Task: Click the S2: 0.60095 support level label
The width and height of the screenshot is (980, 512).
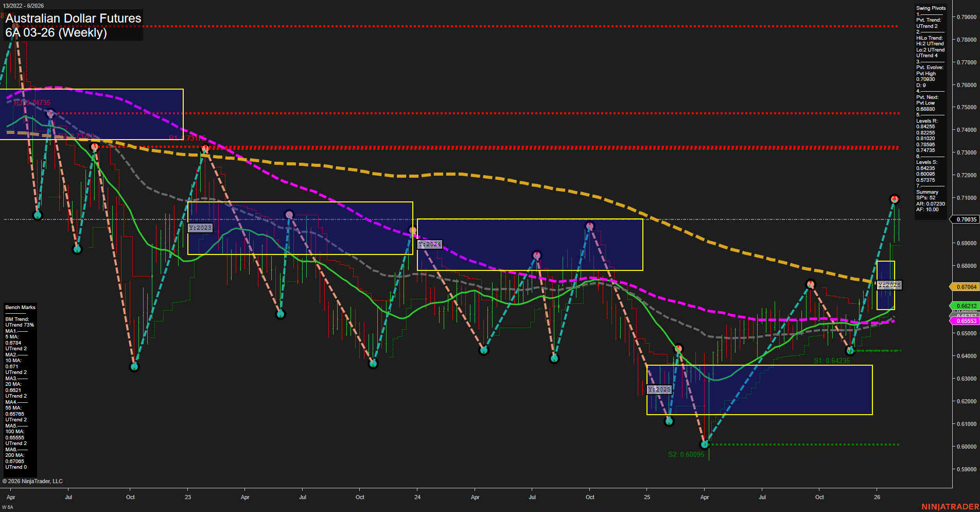Action: (x=686, y=455)
